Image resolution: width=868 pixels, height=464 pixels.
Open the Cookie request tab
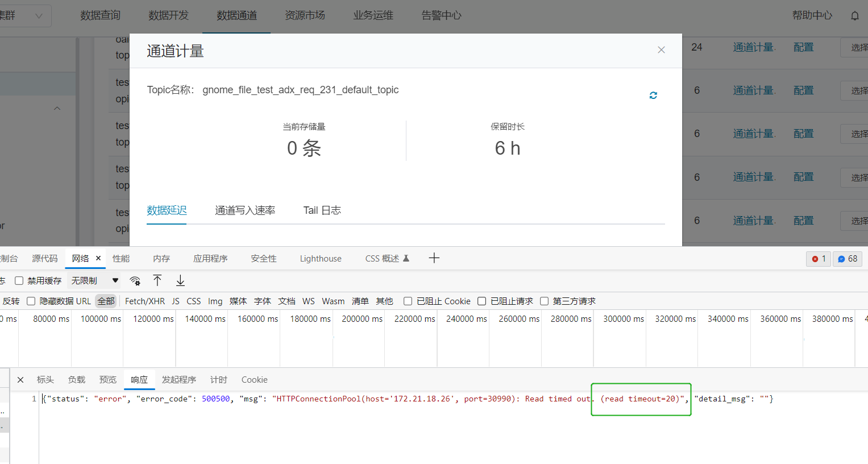coord(254,380)
